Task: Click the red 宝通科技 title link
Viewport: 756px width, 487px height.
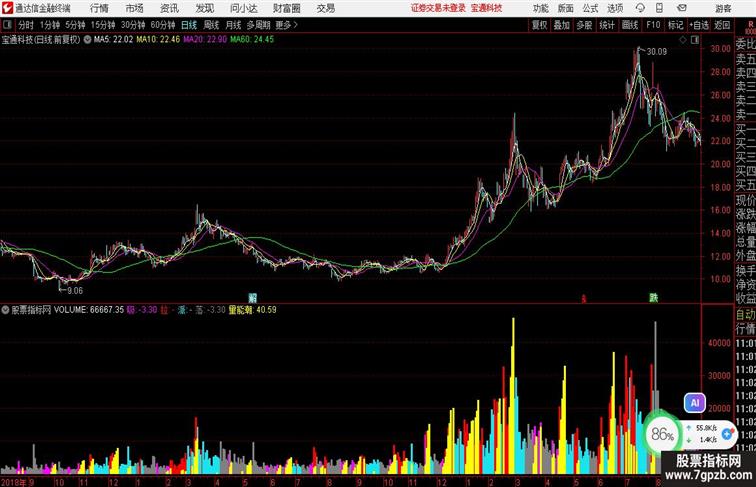Action: (486, 8)
